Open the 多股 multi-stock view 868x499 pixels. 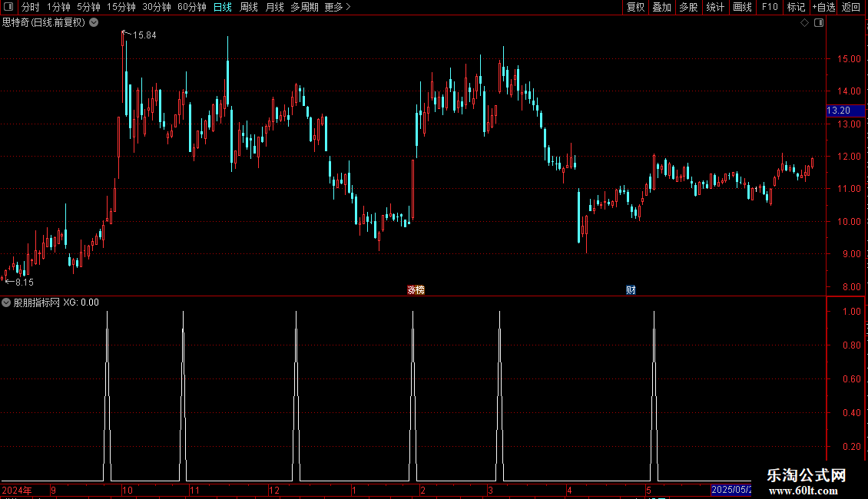[688, 7]
